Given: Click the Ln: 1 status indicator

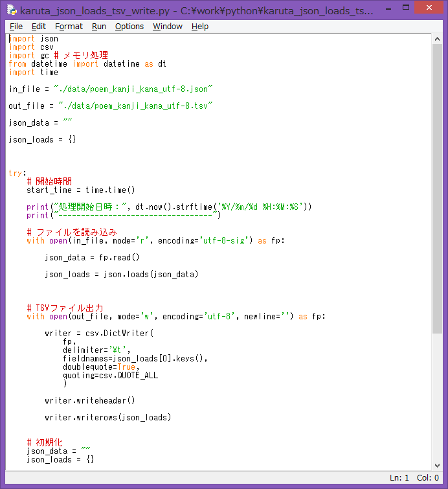Looking at the screenshot, I should [x=399, y=478].
